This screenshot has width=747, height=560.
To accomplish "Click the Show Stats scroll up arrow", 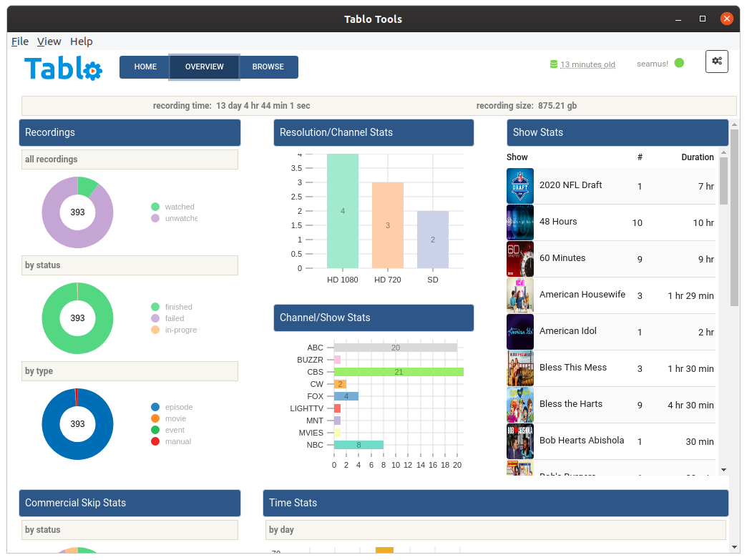I will [723, 153].
